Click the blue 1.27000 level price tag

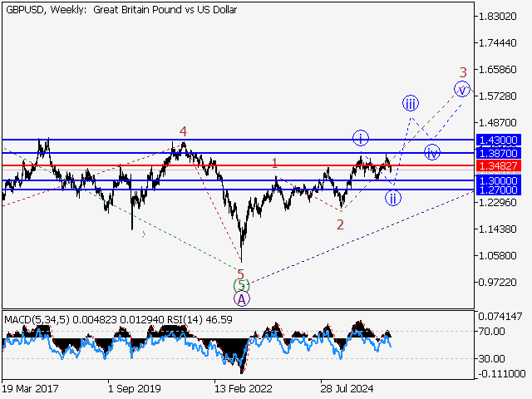coord(498,190)
